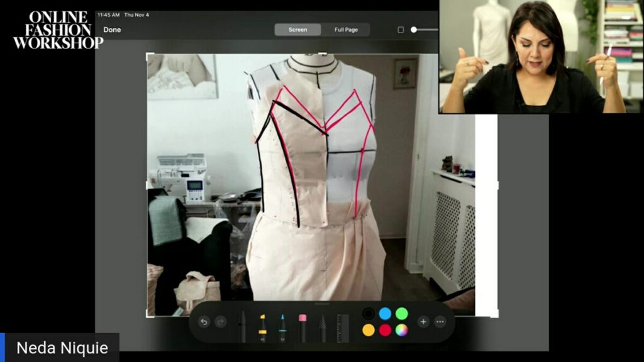
Task: Tap Done to finish markup
Action: [112, 30]
